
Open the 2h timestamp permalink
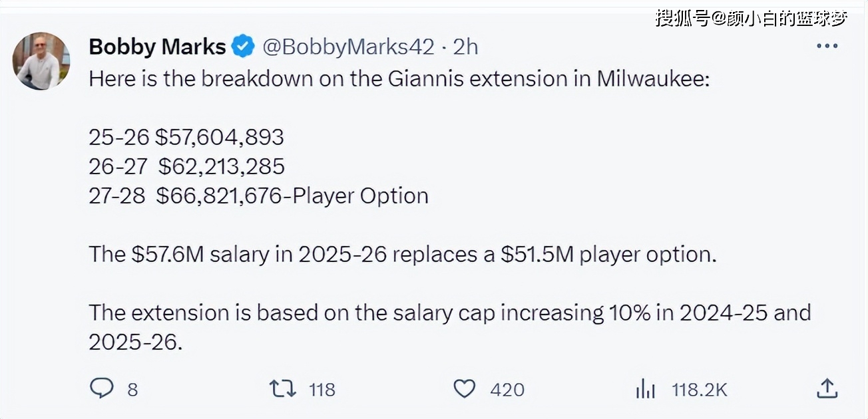[x=465, y=47]
